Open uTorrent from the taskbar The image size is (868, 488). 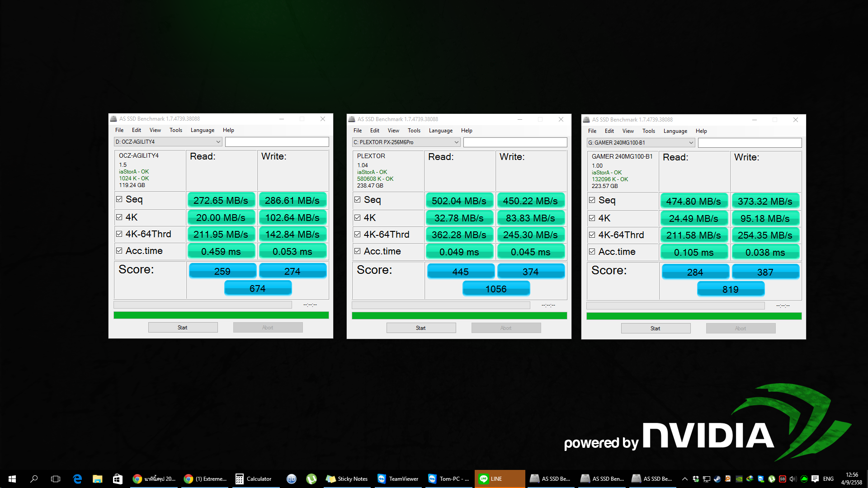pos(311,479)
